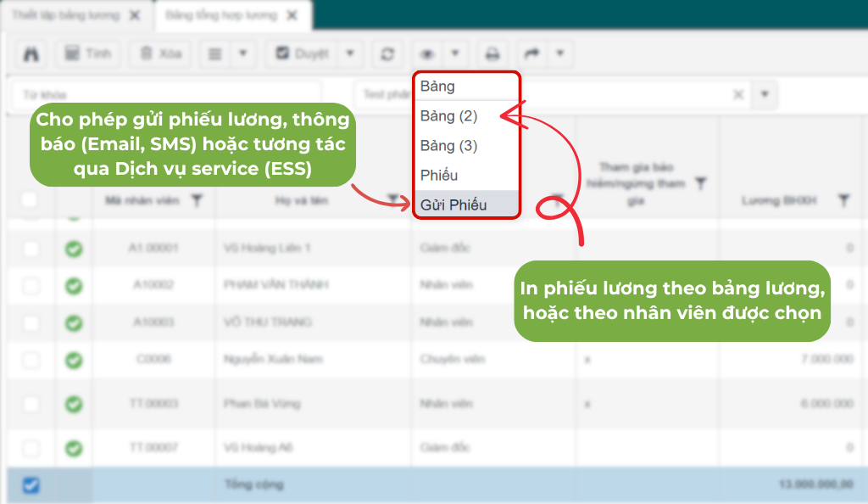Click the Lương BHXH column header
868x504 pixels.
tap(779, 200)
